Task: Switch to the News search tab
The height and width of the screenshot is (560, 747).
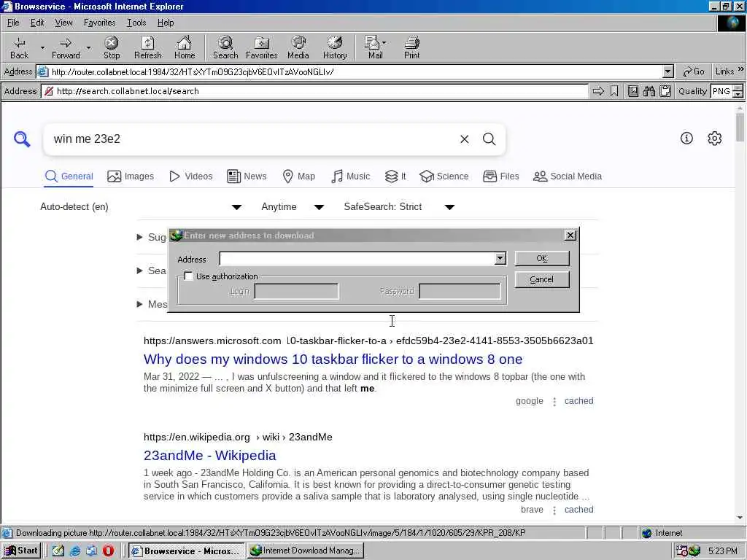Action: (x=247, y=176)
